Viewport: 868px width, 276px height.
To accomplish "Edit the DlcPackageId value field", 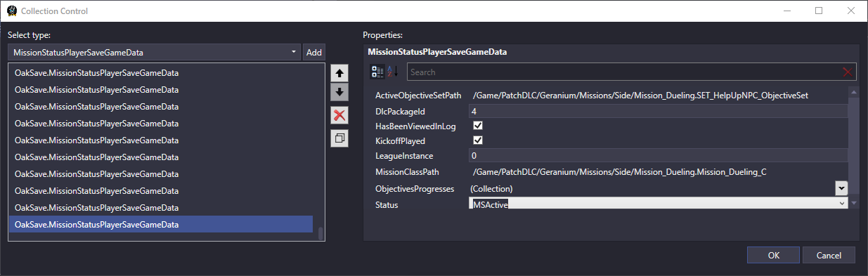I will tap(658, 111).
